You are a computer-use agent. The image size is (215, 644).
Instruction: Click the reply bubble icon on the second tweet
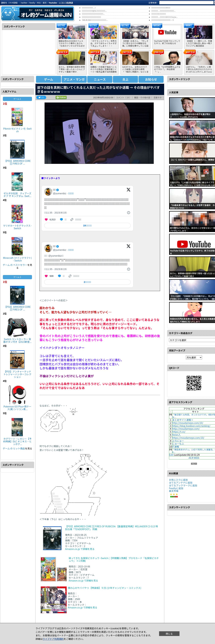[59, 276]
